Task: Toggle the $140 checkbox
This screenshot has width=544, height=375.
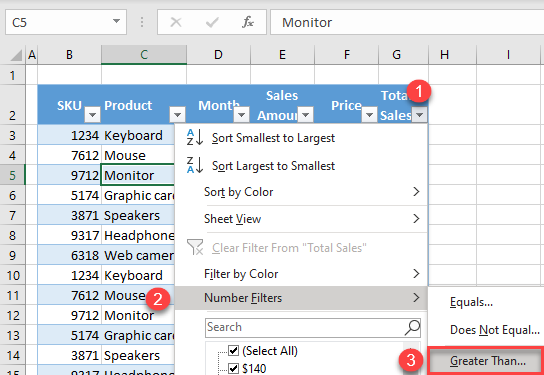Action: [233, 368]
